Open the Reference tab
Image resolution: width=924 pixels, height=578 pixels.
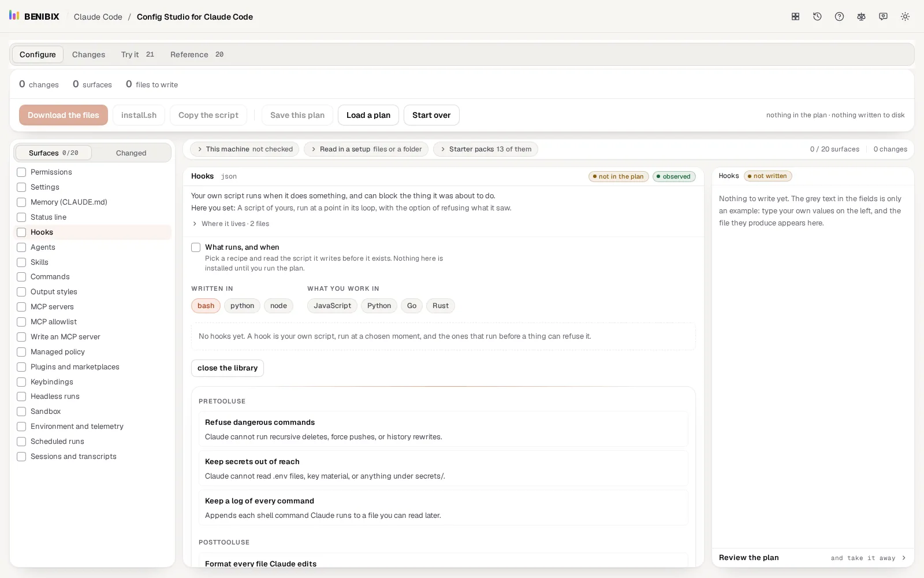196,54
